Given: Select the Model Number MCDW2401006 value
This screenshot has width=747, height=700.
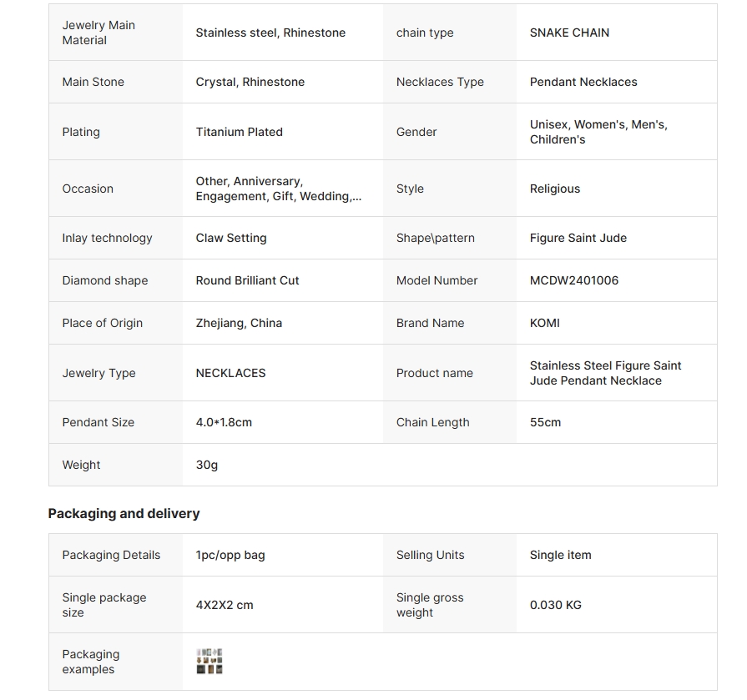Looking at the screenshot, I should point(574,280).
